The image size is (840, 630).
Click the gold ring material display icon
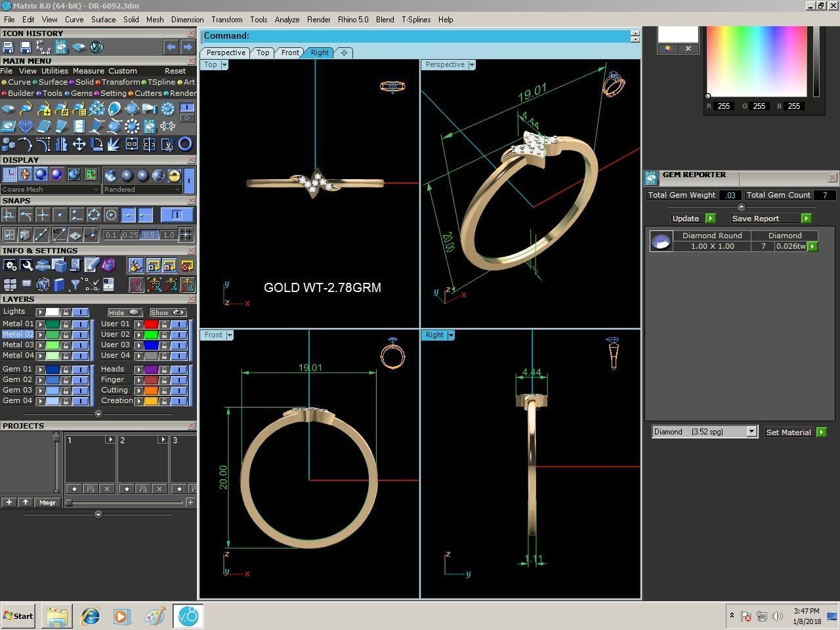coord(174,175)
